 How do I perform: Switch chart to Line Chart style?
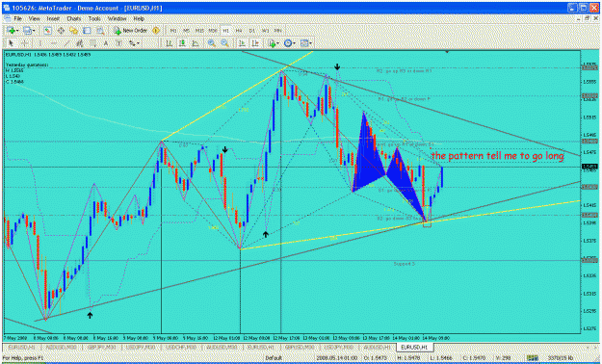(x=195, y=43)
